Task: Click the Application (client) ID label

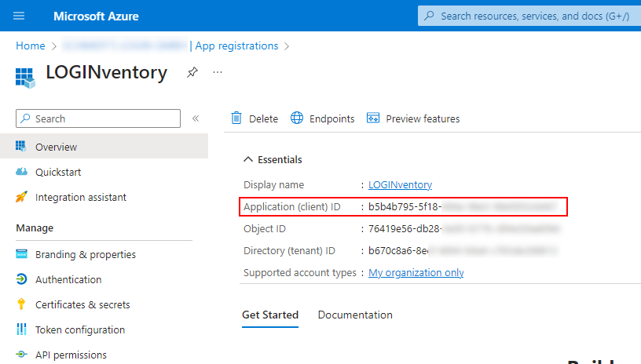Action: click(x=292, y=207)
